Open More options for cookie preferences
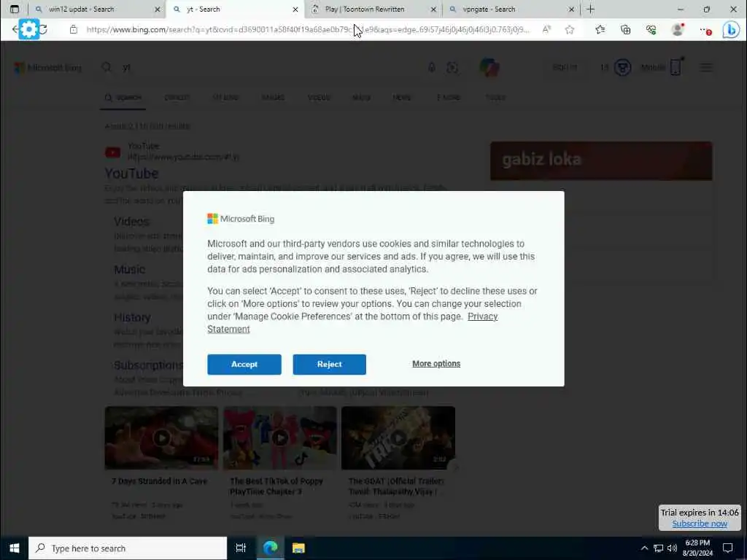This screenshot has height=560, width=747. pyautogui.click(x=436, y=363)
